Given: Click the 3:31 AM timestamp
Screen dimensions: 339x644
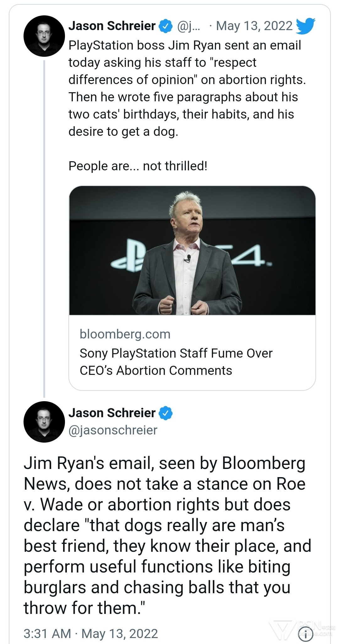Looking at the screenshot, I should 47,633.
